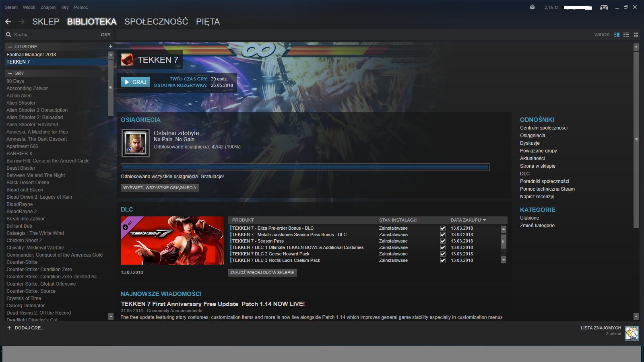
Task: Switch to grid view icon
Action: click(x=636, y=35)
